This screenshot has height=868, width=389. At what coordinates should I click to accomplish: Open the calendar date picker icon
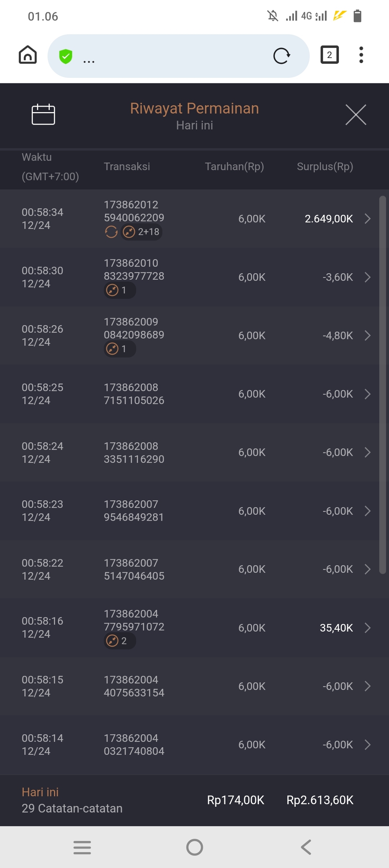43,115
